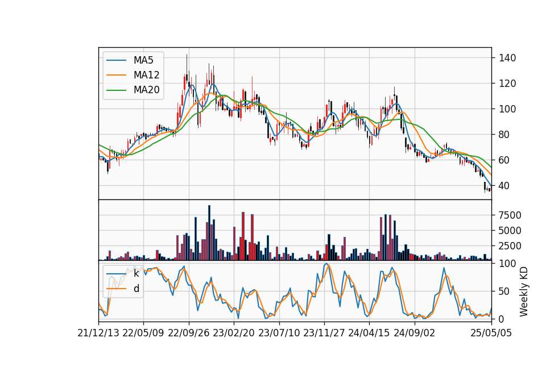Screen dimensions: 546x392
Task: Click the 0 tick on KD axis
Action: point(502,319)
